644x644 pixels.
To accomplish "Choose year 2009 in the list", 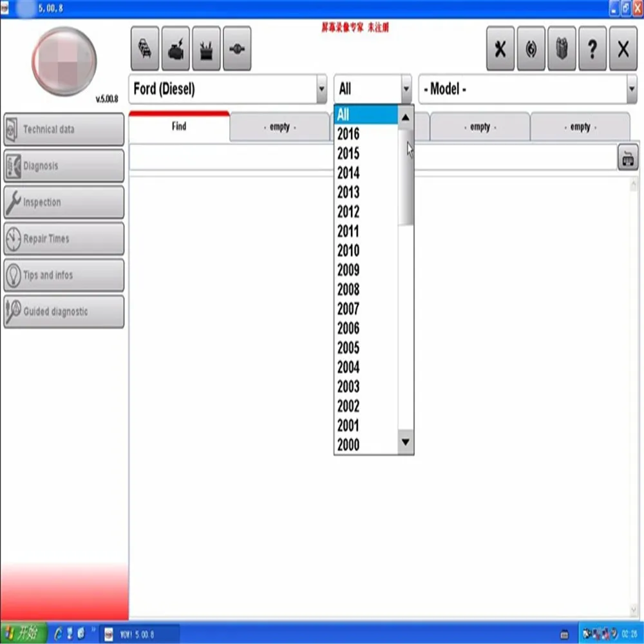I will [366, 270].
